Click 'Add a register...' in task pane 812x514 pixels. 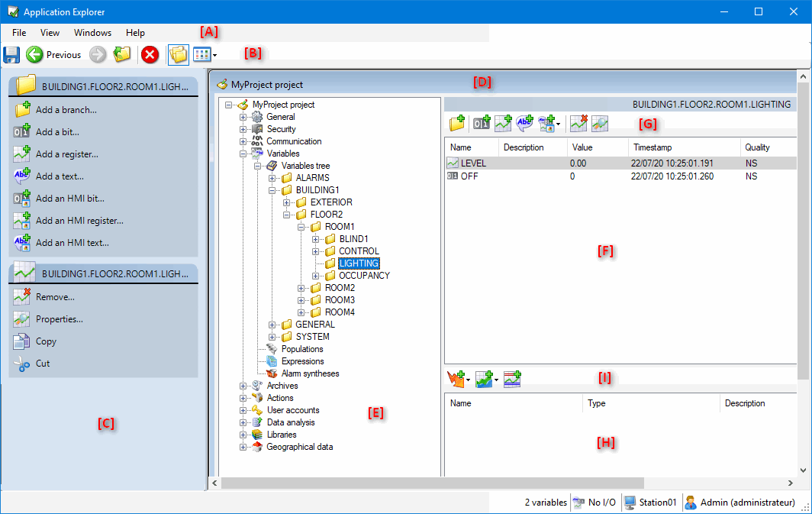pos(66,154)
